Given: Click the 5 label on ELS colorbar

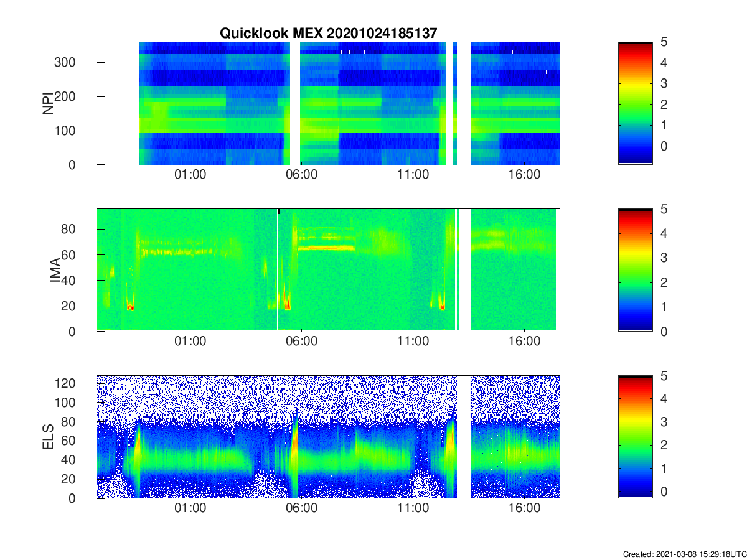Looking at the screenshot, I should 664,376.
